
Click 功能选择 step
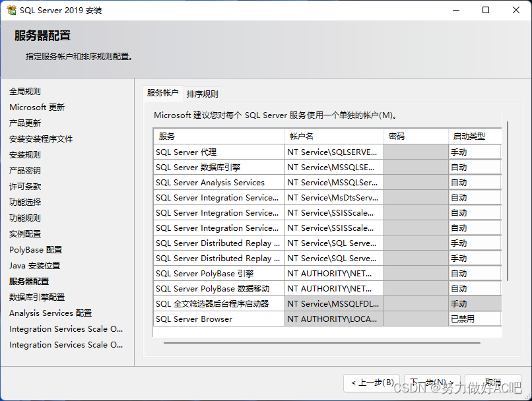[25, 202]
